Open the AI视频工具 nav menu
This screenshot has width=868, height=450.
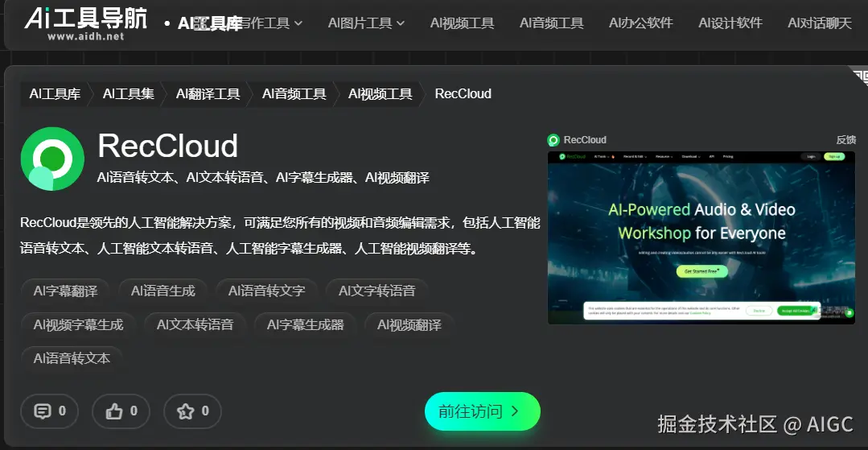tap(463, 23)
